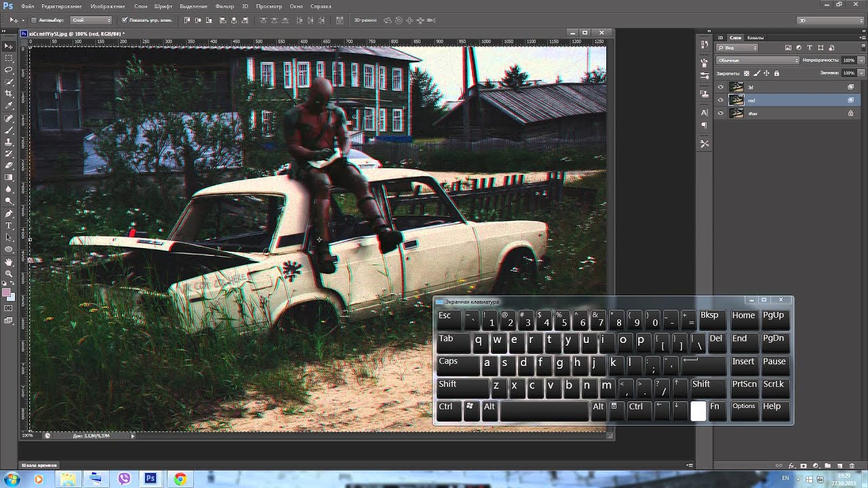Toggle lock image pixels brush icon
868x488 pixels.
pos(757,73)
